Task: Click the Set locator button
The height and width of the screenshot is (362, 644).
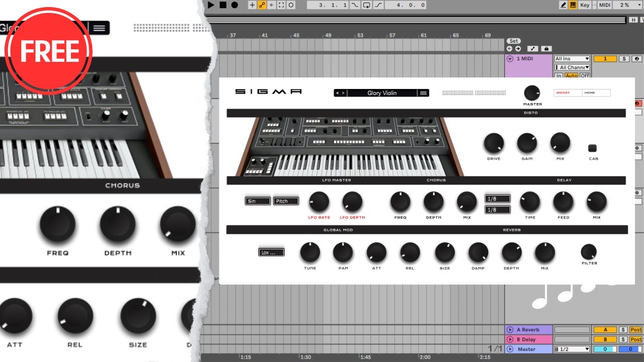Action: tap(513, 41)
